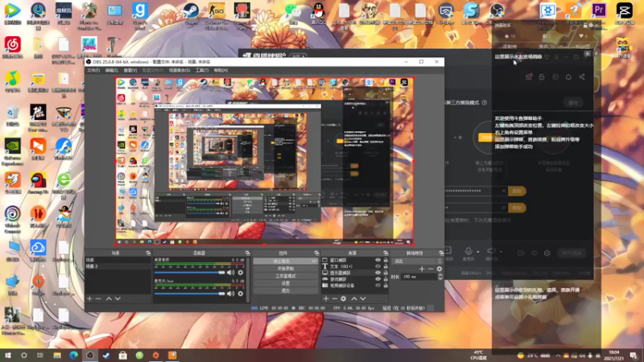The image size is (644, 362).
Task: Open 工具(T) menu in OBS
Action: click(x=202, y=70)
